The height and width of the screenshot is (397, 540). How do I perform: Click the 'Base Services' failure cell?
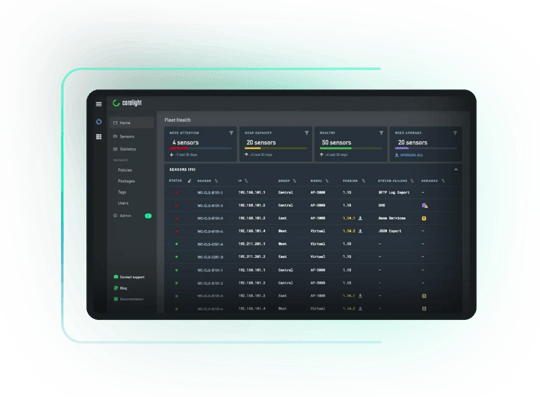click(392, 218)
